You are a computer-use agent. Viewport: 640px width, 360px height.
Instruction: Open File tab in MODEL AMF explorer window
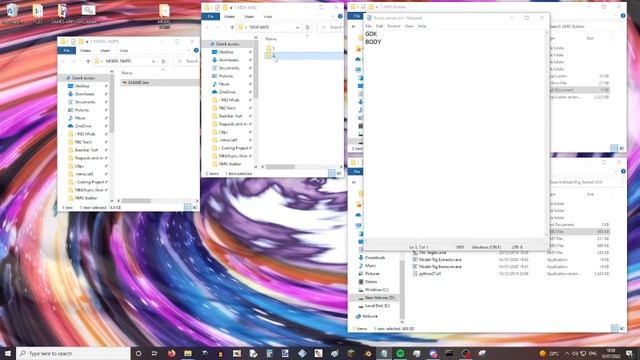[67, 51]
